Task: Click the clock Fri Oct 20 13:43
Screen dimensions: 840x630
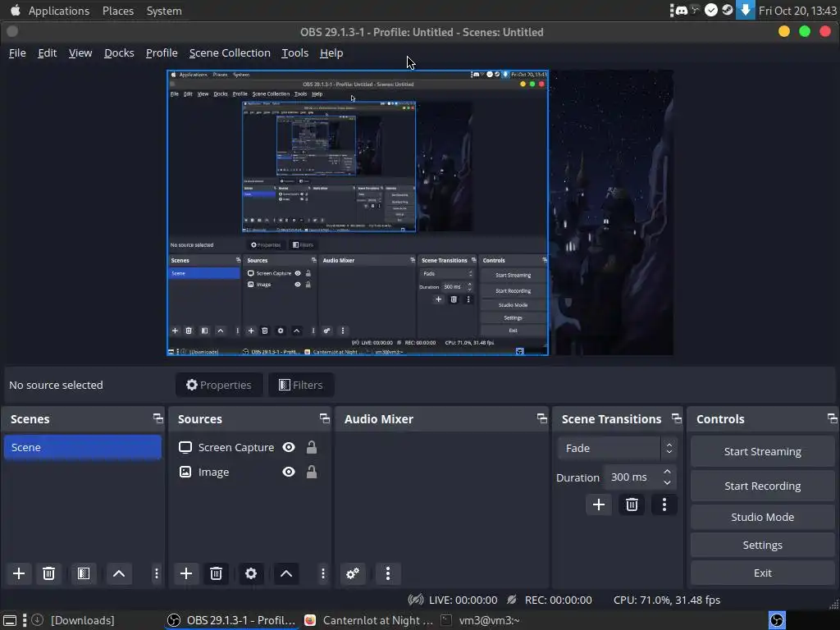Action: (x=797, y=11)
